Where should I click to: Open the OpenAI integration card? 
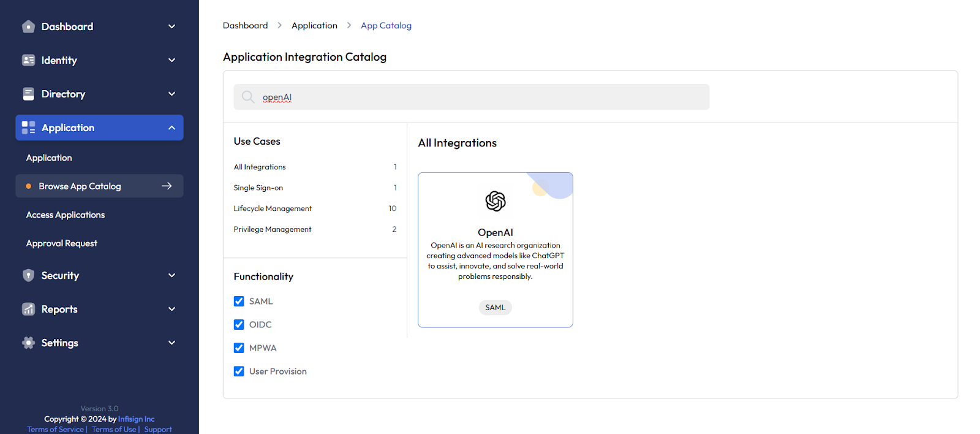click(x=496, y=250)
